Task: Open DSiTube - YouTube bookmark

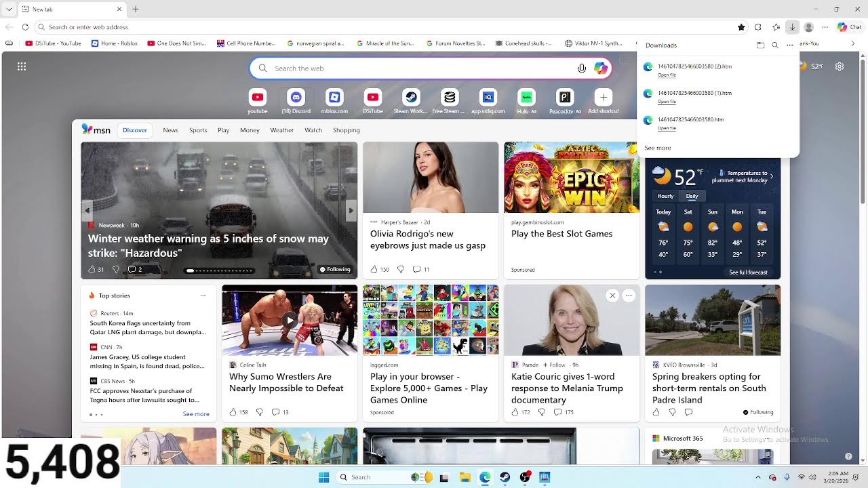Action: [53, 43]
